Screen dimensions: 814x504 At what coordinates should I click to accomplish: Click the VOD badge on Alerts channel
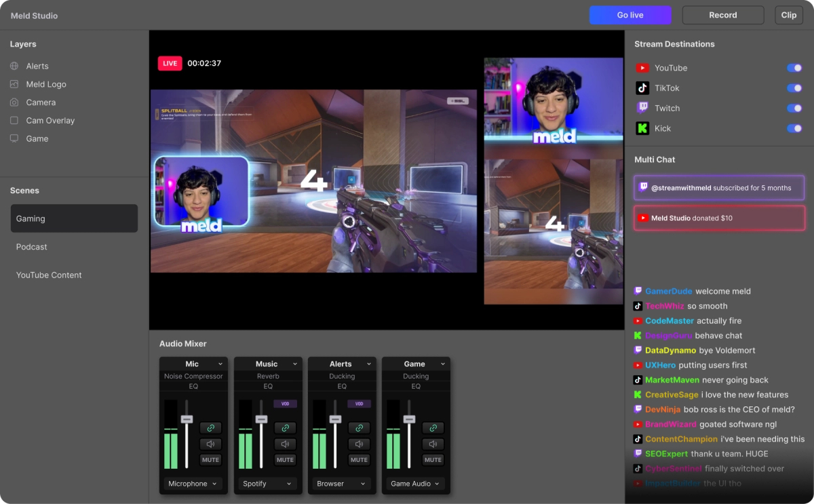pos(359,404)
